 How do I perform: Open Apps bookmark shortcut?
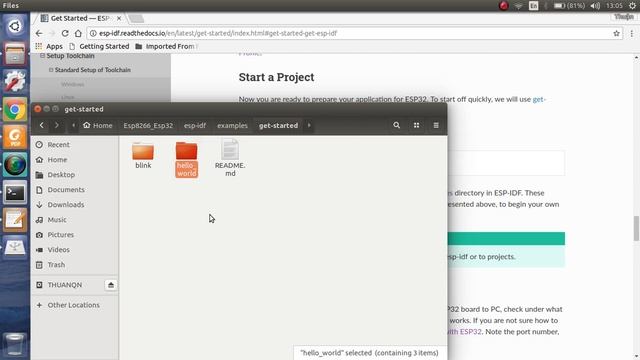[x=49, y=47]
